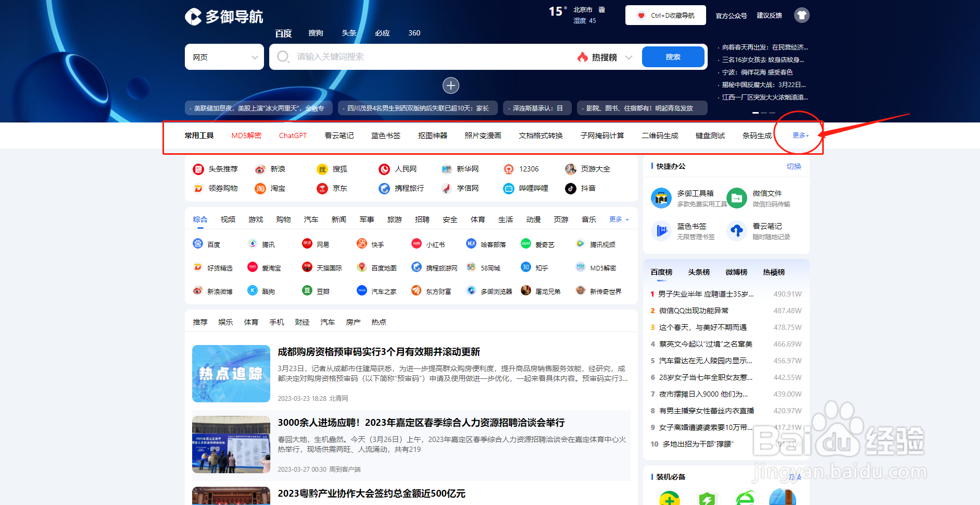This screenshot has width=980, height=505.
Task: Click the blue 搜索 button
Action: click(673, 57)
